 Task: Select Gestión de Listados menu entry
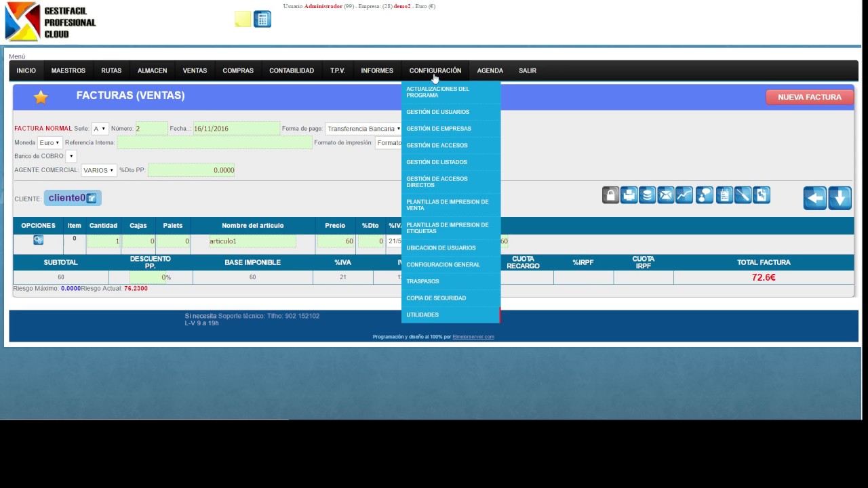click(x=451, y=162)
